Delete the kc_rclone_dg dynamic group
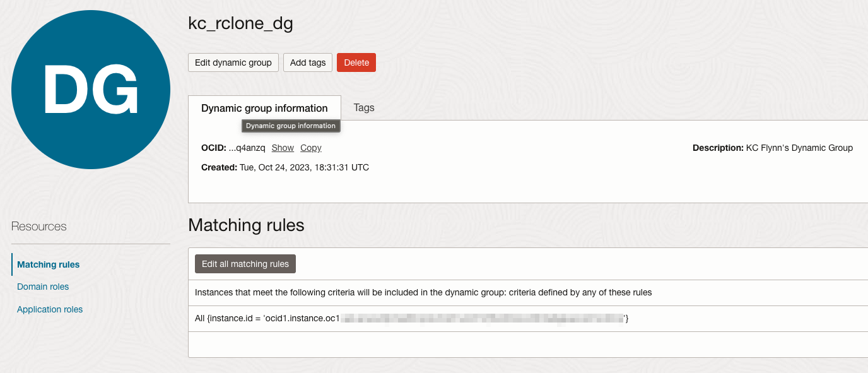This screenshot has height=373, width=868. (356, 62)
